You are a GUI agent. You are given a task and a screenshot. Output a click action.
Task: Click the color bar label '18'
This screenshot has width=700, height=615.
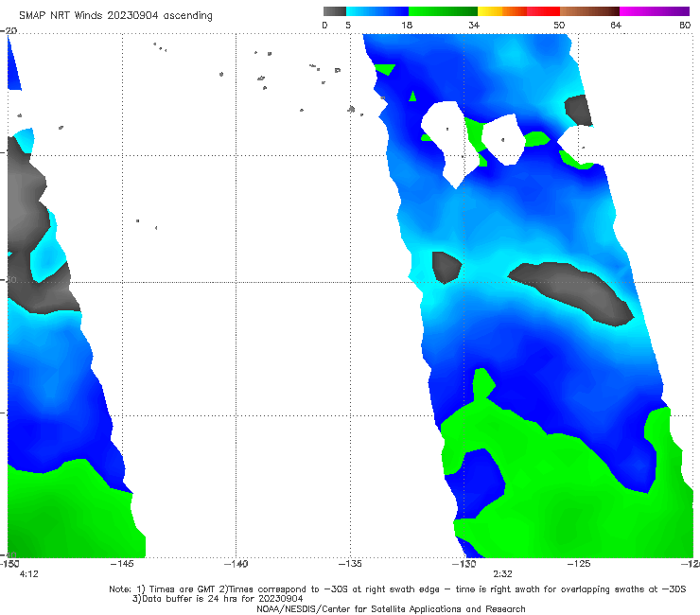(x=407, y=25)
